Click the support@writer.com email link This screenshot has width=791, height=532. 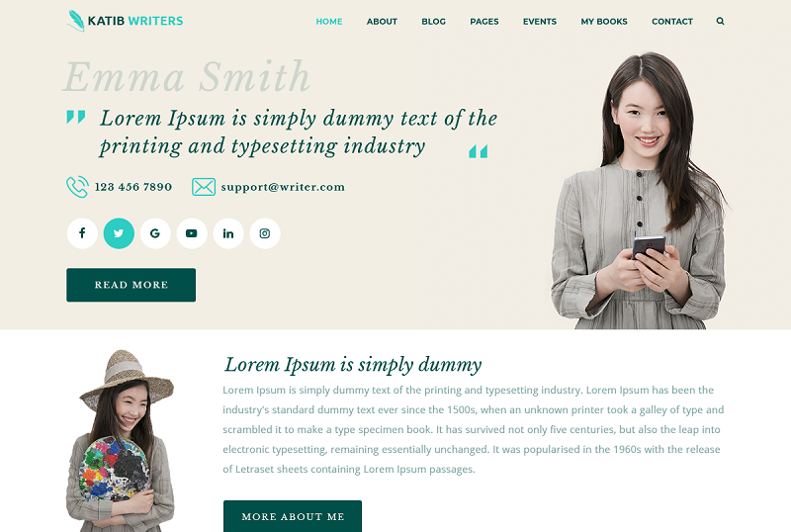click(x=283, y=187)
